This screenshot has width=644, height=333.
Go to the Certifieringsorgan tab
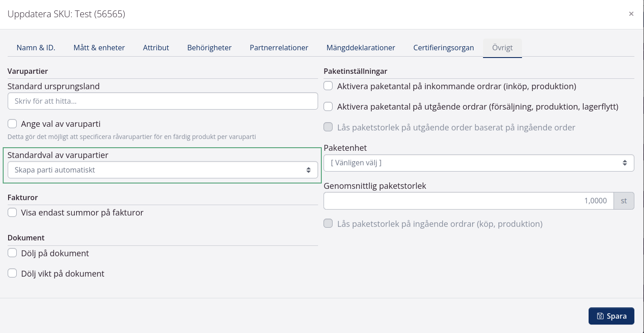pyautogui.click(x=443, y=47)
